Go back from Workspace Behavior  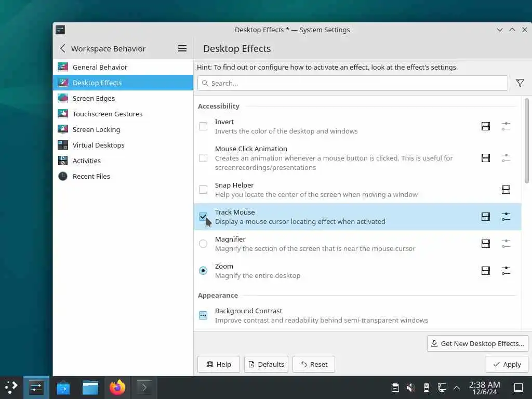63,48
